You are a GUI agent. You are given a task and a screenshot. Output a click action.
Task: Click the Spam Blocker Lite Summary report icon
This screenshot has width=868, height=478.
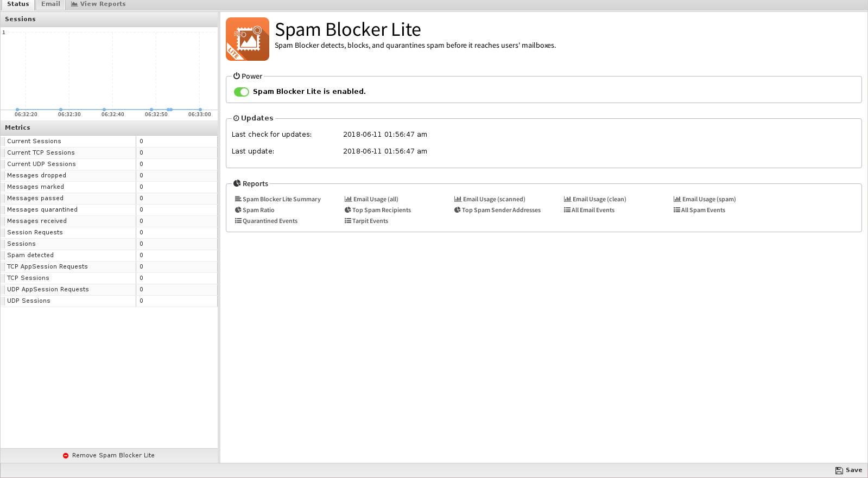click(x=238, y=199)
